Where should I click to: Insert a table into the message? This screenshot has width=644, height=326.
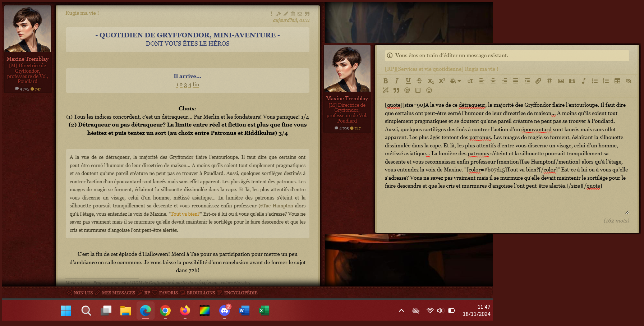tap(617, 81)
